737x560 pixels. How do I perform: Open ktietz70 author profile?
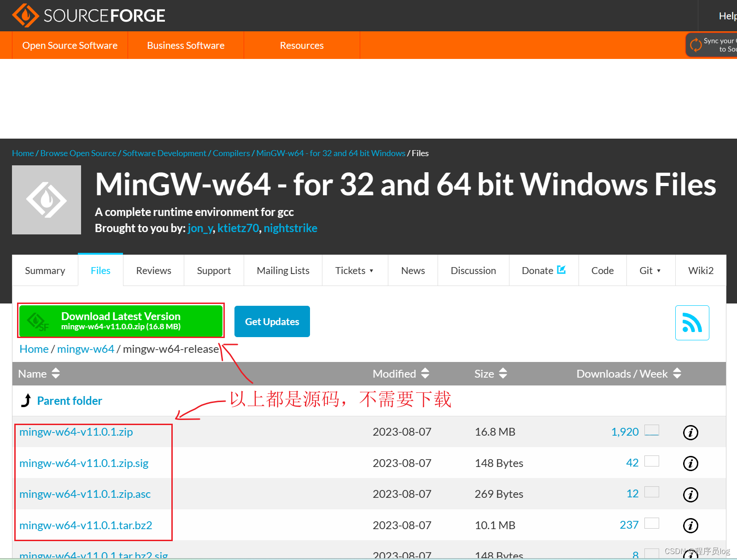point(238,228)
